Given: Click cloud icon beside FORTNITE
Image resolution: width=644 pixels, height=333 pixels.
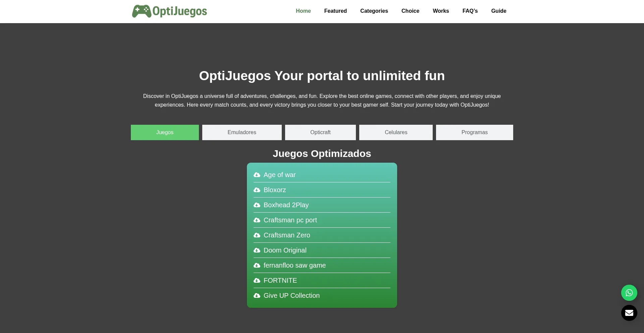Looking at the screenshot, I should click(257, 281).
